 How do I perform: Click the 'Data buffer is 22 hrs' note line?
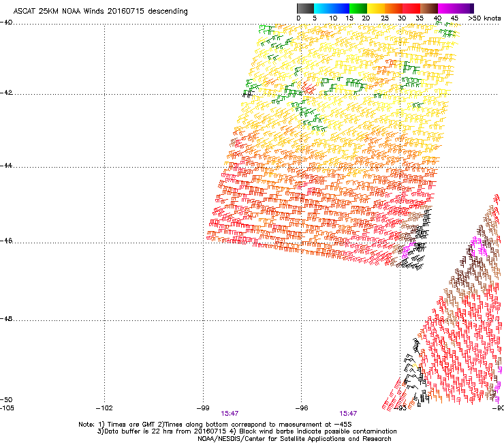pyautogui.click(x=247, y=431)
